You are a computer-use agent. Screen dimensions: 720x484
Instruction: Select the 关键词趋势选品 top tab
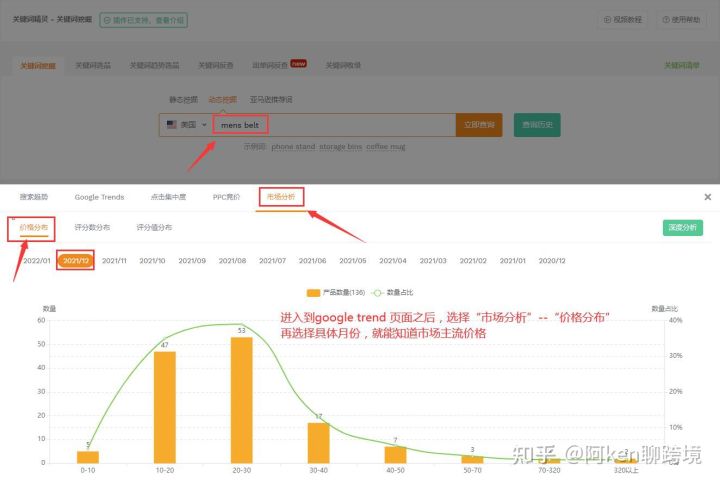pyautogui.click(x=154, y=65)
